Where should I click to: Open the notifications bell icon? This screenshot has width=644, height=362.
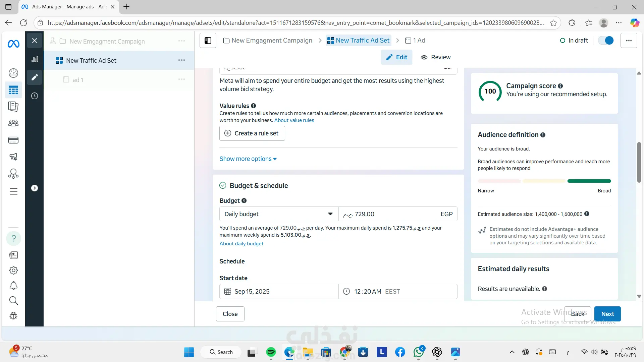[x=13, y=286]
